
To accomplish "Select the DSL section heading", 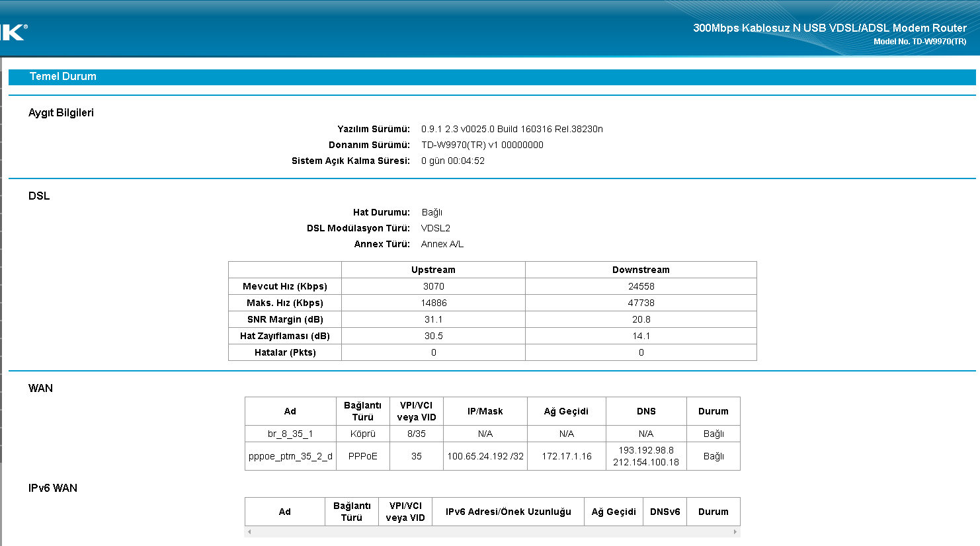I will [39, 196].
